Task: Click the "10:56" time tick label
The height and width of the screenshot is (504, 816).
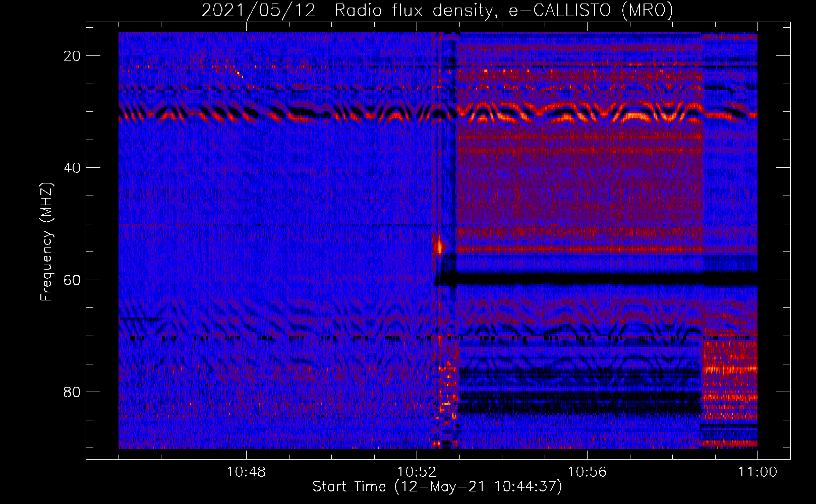Action: tap(587, 472)
